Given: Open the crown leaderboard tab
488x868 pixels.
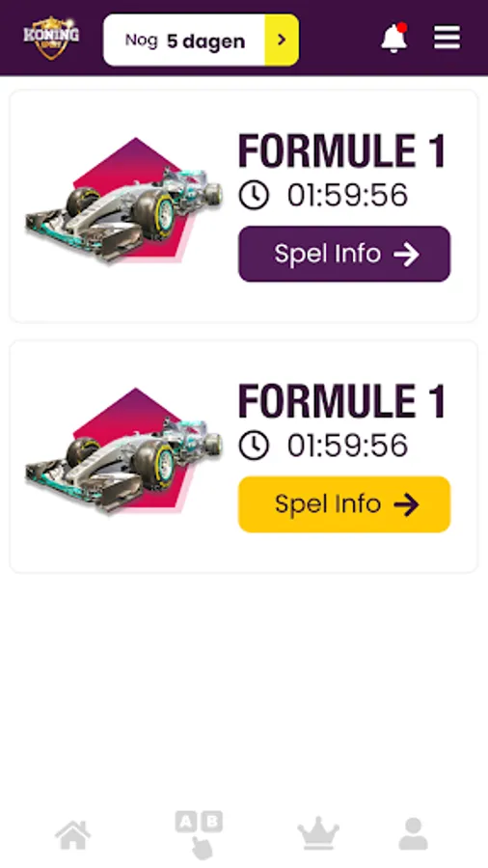Looking at the screenshot, I should 318,835.
